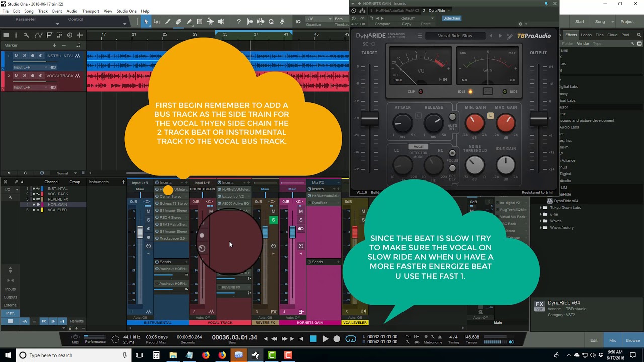Viewport: 644px width, 362px height.
Task: Open DynaRide hamburger menu icon
Action: click(x=420, y=36)
